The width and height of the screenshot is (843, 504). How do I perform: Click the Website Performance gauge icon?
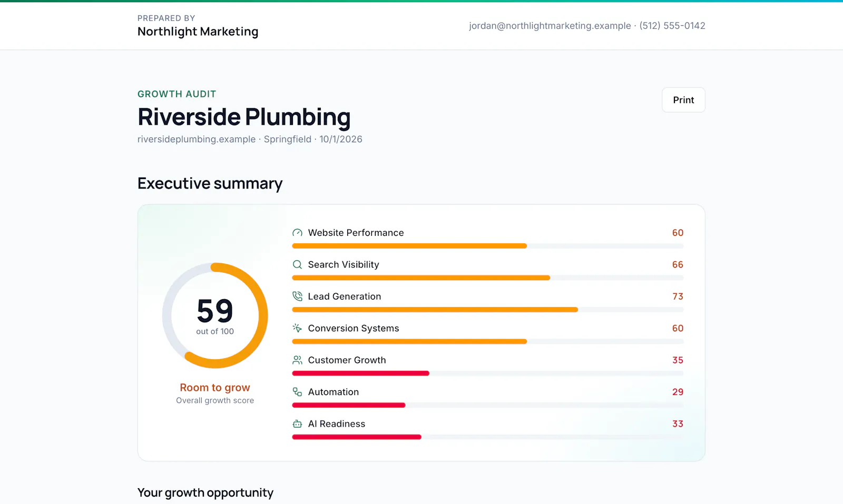tap(297, 233)
